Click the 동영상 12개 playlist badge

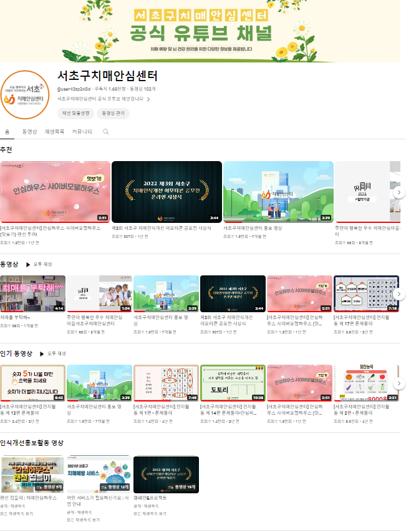(x=115, y=487)
